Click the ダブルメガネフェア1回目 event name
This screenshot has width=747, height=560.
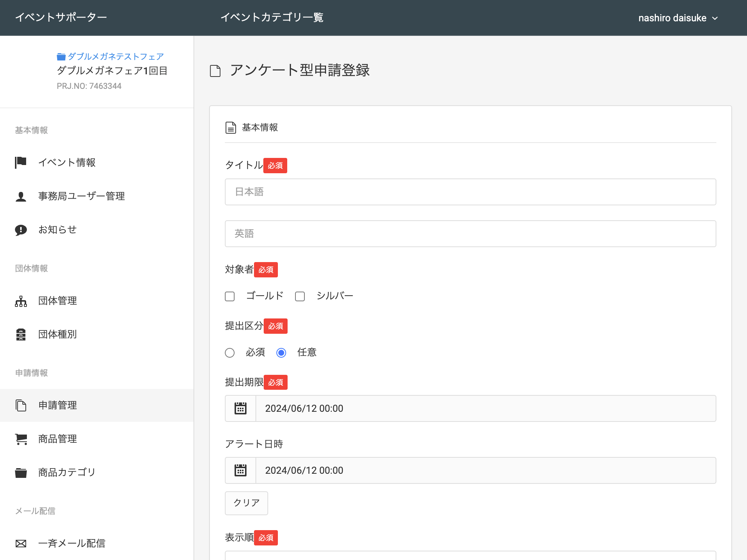(112, 71)
